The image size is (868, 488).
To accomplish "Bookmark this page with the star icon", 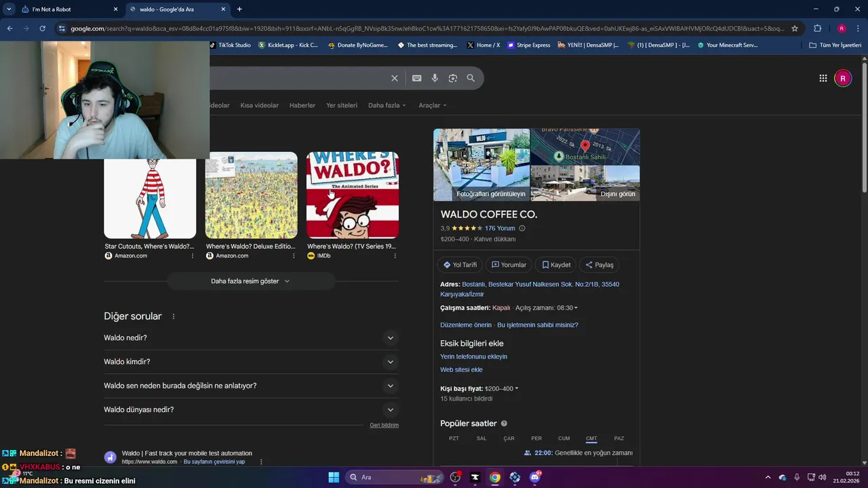I will tap(795, 28).
